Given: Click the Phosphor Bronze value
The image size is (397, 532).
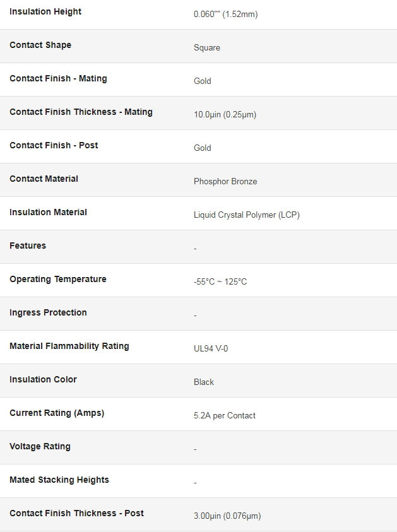Looking at the screenshot, I should pyautogui.click(x=225, y=182).
